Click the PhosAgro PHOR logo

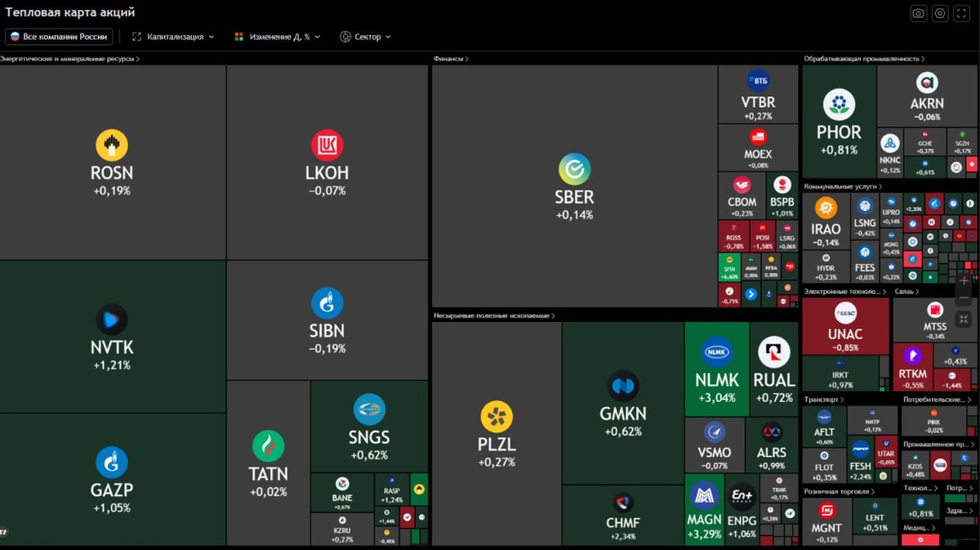click(x=839, y=105)
